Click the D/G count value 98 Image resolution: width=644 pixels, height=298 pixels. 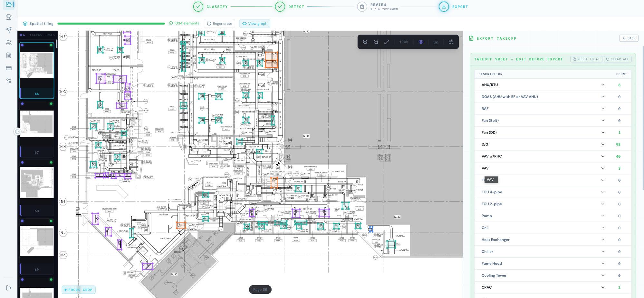point(618,144)
